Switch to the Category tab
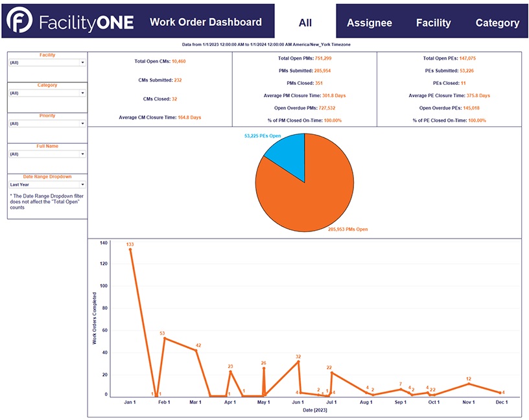Viewport: 529px width, 420px height. [497, 23]
